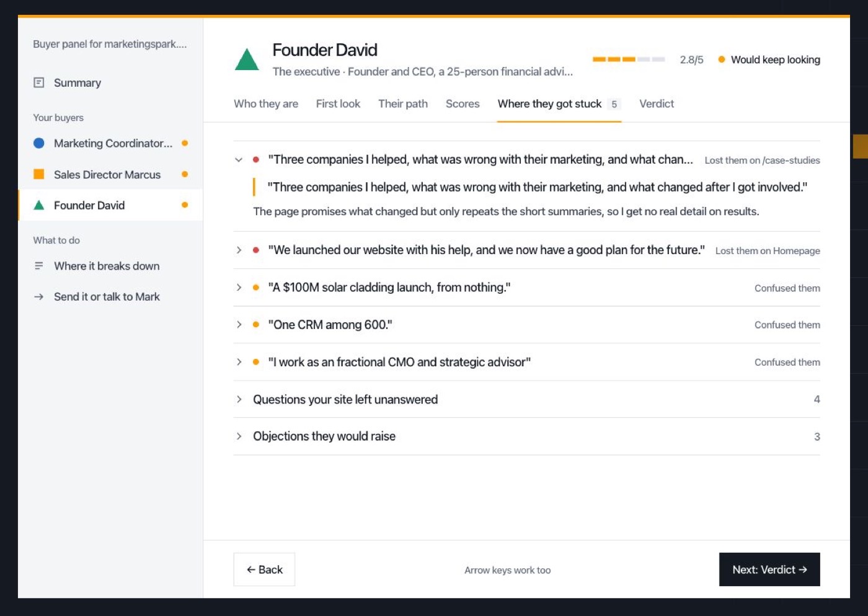Click the 2.8/5 score progress bar

629,59
